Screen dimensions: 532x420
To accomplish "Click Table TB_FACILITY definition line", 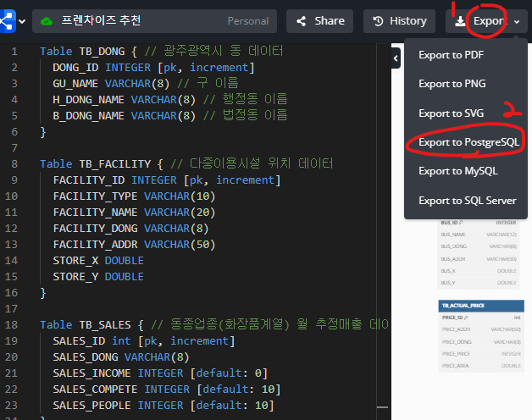I will [x=186, y=164].
